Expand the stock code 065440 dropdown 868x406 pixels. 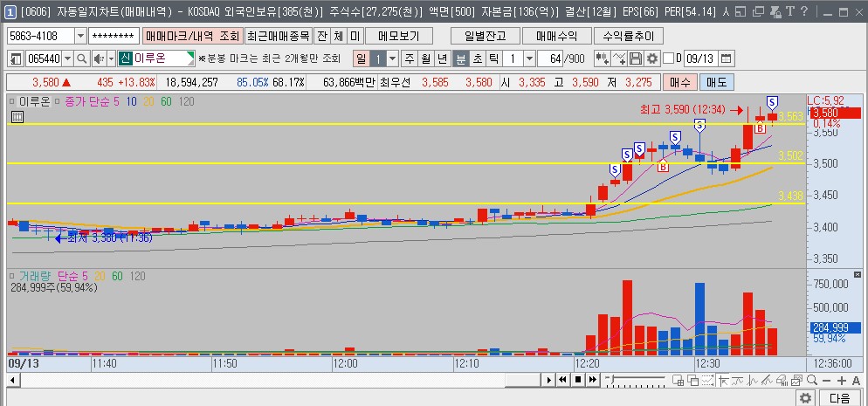[68, 58]
